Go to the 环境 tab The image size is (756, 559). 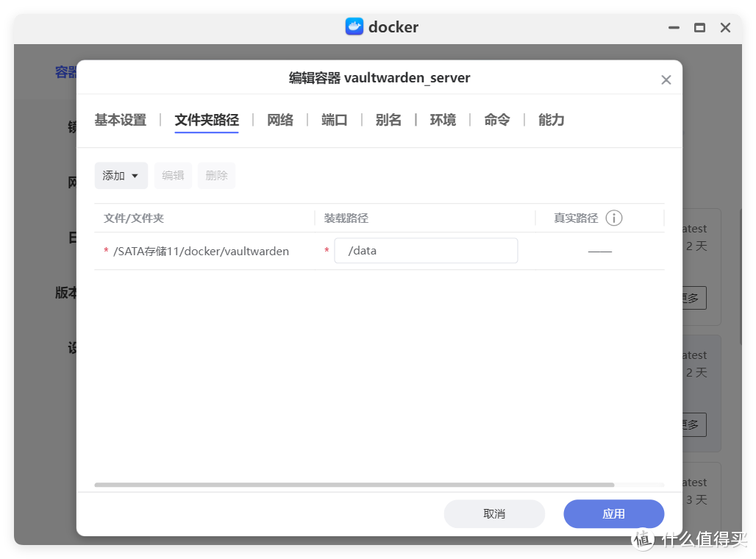tap(443, 120)
